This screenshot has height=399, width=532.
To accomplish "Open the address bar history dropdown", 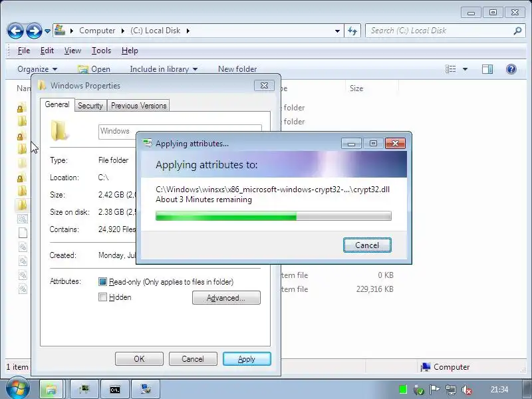I will pyautogui.click(x=337, y=31).
